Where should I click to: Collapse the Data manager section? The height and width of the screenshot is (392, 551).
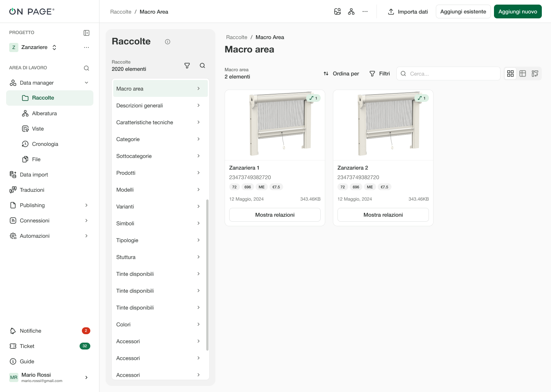86,83
